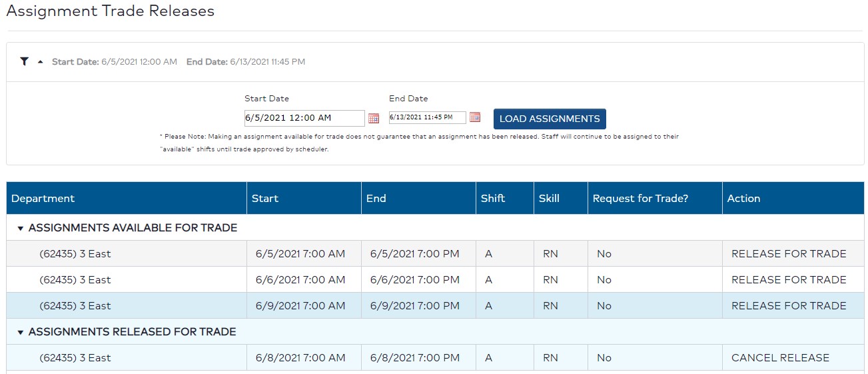Sort by the Shift column header

(x=493, y=199)
